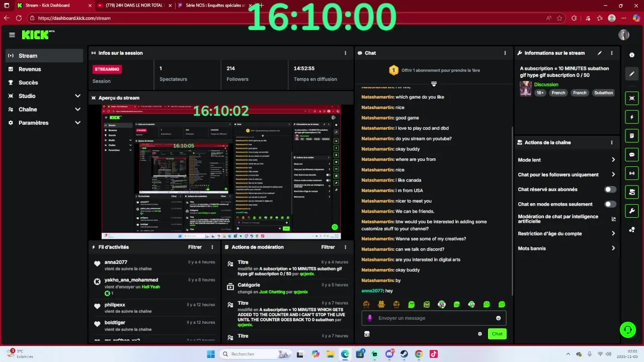Click username anna2077 in chat
Viewport: 644px width, 362px height.
(x=372, y=291)
